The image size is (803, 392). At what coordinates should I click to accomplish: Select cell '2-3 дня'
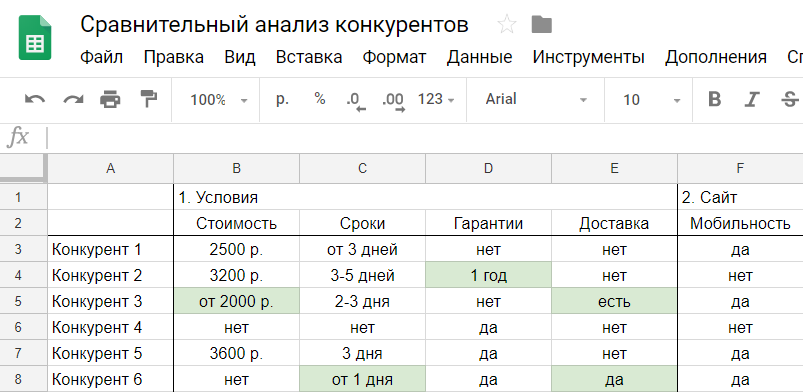tap(363, 301)
